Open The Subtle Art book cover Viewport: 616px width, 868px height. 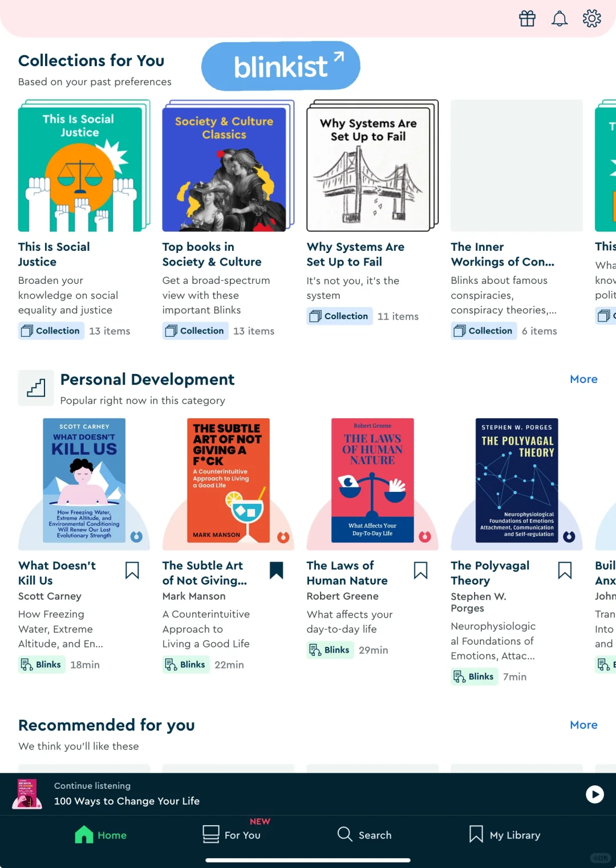[x=228, y=480]
